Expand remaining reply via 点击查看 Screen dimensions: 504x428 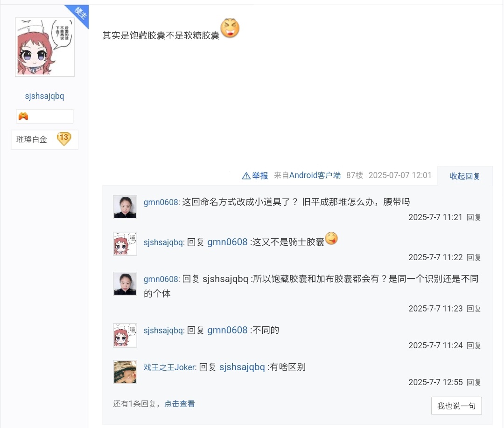pos(179,404)
